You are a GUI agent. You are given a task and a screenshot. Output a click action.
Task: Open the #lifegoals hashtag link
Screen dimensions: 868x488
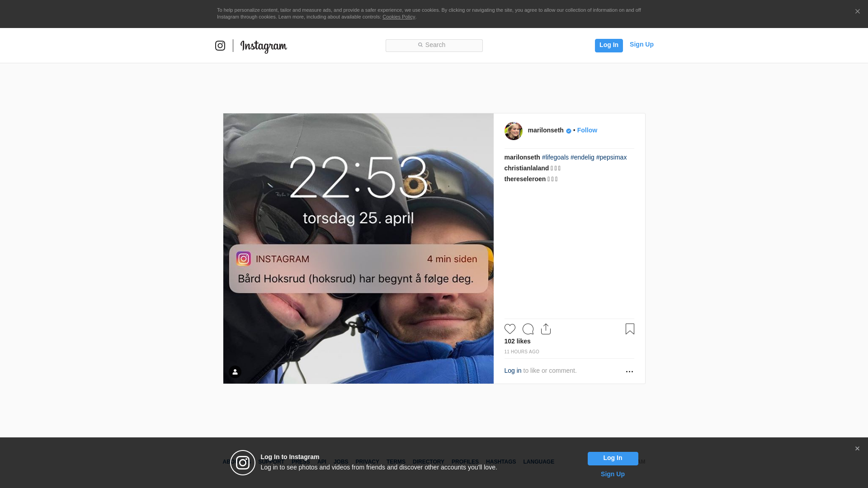555,157
